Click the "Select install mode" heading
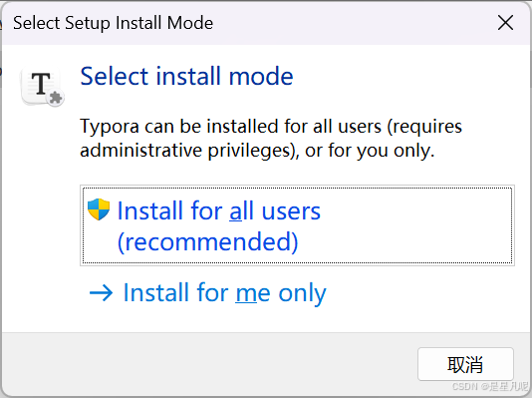Image resolution: width=532 pixels, height=398 pixels. pos(186,76)
